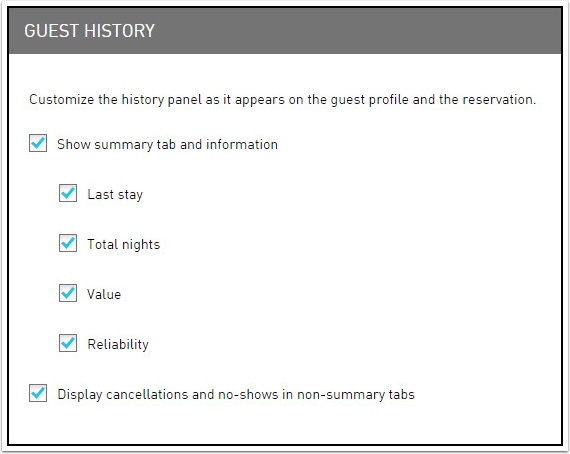Select the 'Last stay' label text
570x454 pixels.
[x=115, y=194]
